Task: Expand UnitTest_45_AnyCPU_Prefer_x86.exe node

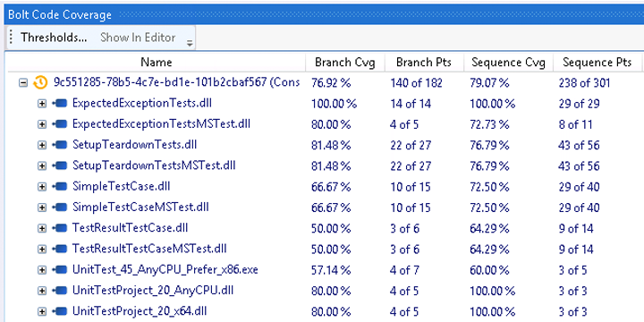Action: pos(42,270)
